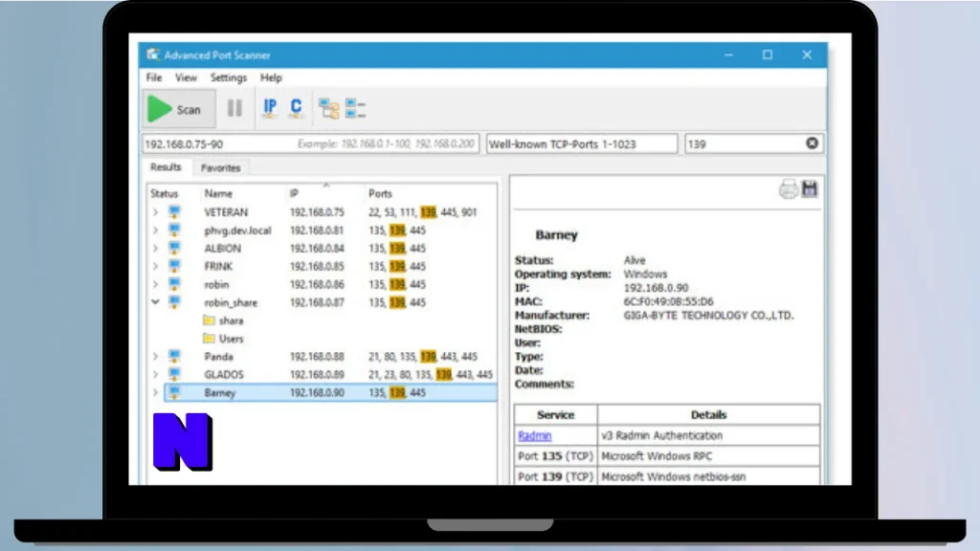Click the IP range toolbar icon

click(270, 109)
